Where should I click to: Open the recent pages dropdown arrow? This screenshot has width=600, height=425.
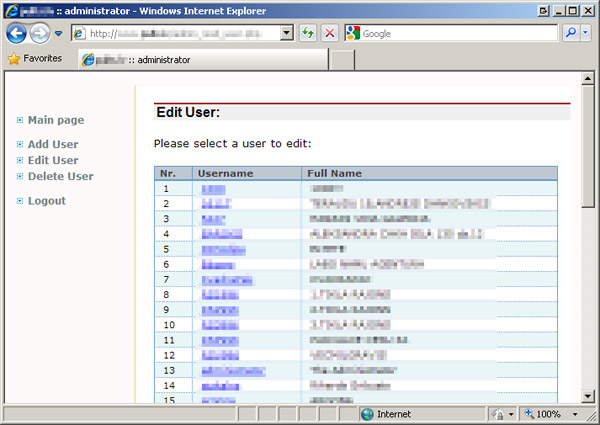59,33
